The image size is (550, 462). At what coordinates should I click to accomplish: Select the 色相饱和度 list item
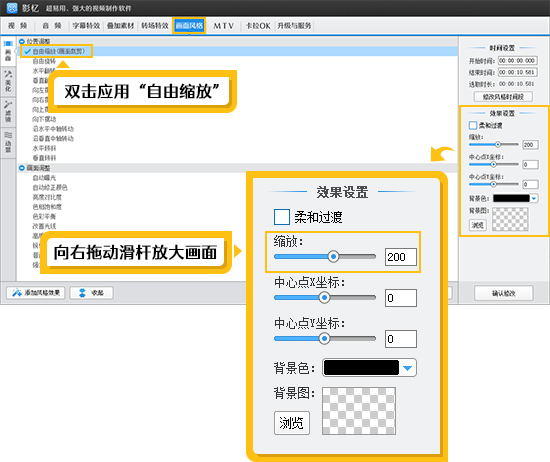click(47, 207)
